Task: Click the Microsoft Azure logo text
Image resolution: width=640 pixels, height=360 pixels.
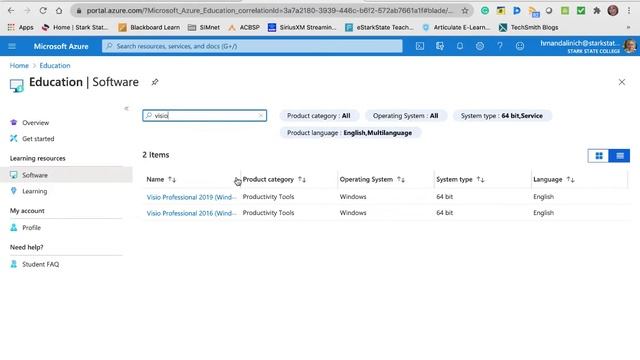Action: coord(61,47)
